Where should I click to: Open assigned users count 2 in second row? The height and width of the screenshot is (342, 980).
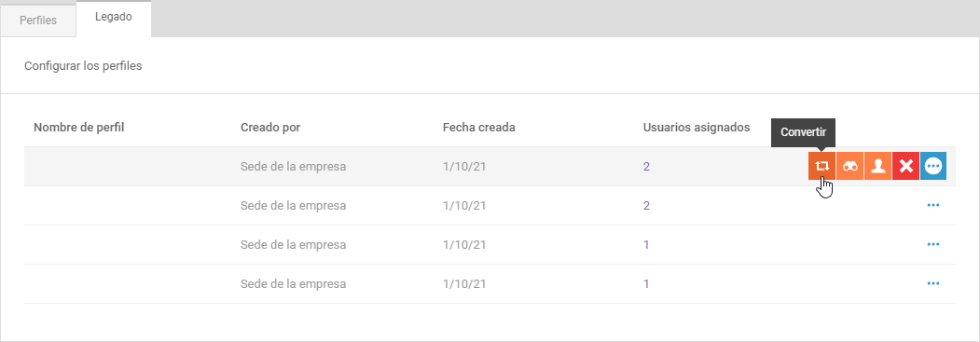tap(647, 205)
